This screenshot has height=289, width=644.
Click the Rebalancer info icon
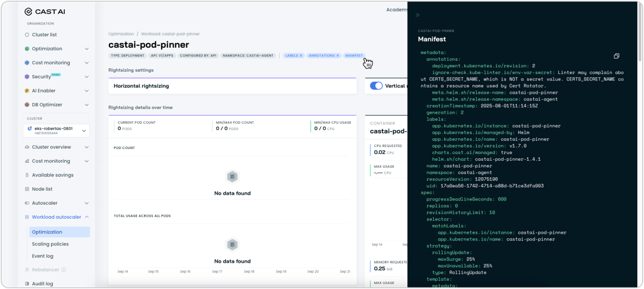pos(64,270)
